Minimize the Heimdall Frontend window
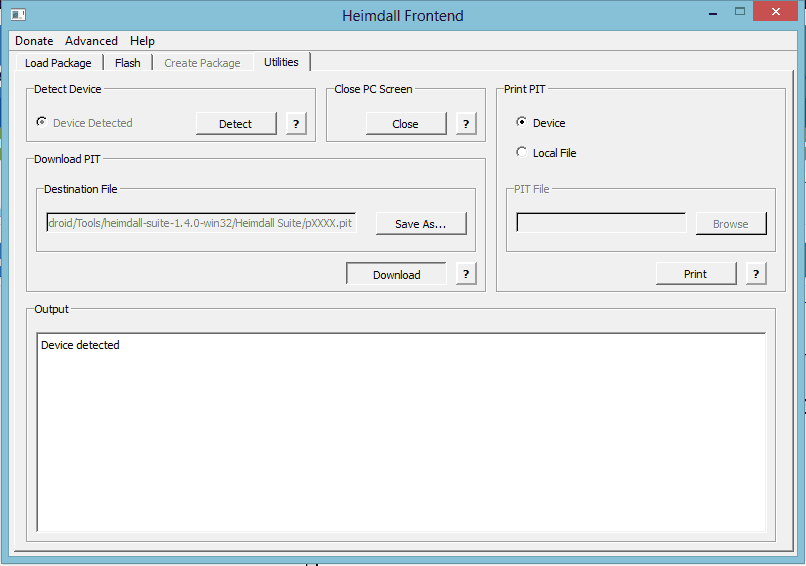Image resolution: width=806 pixels, height=566 pixels. coord(713,12)
